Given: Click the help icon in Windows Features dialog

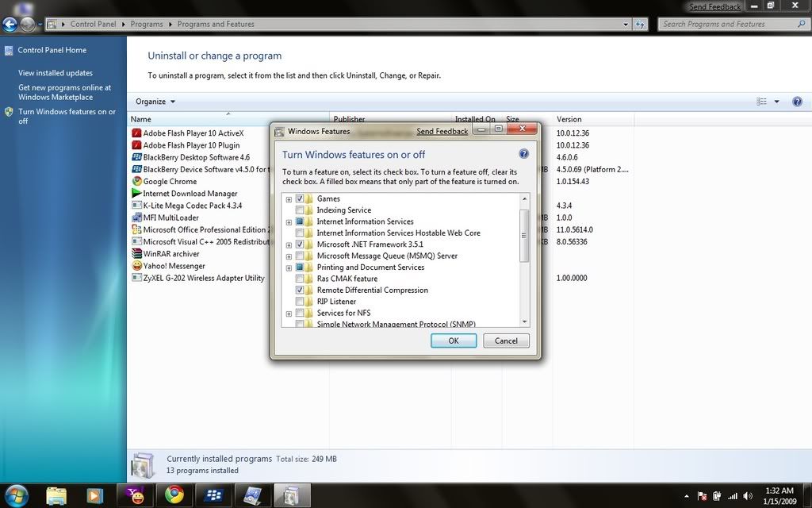Looking at the screenshot, I should (523, 154).
